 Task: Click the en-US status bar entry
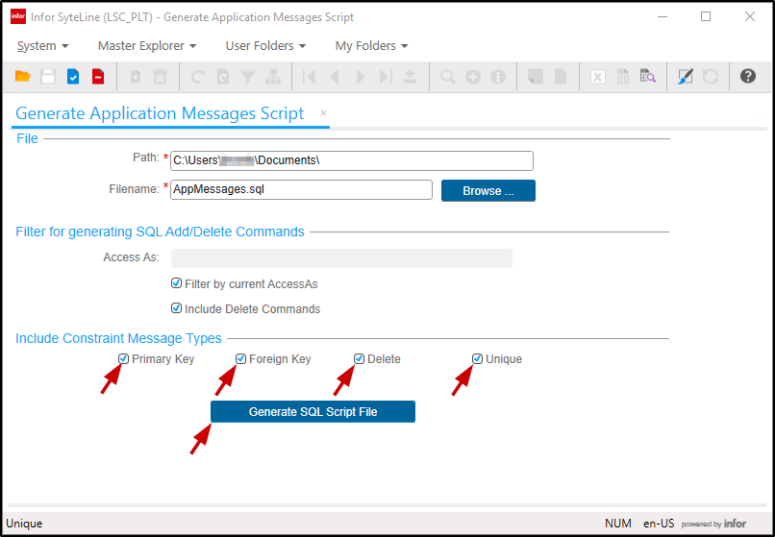658,523
